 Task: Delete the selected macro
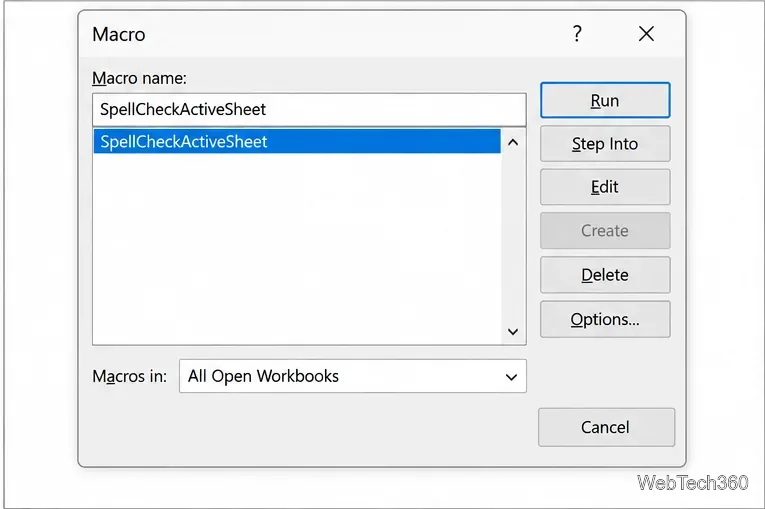click(x=605, y=275)
